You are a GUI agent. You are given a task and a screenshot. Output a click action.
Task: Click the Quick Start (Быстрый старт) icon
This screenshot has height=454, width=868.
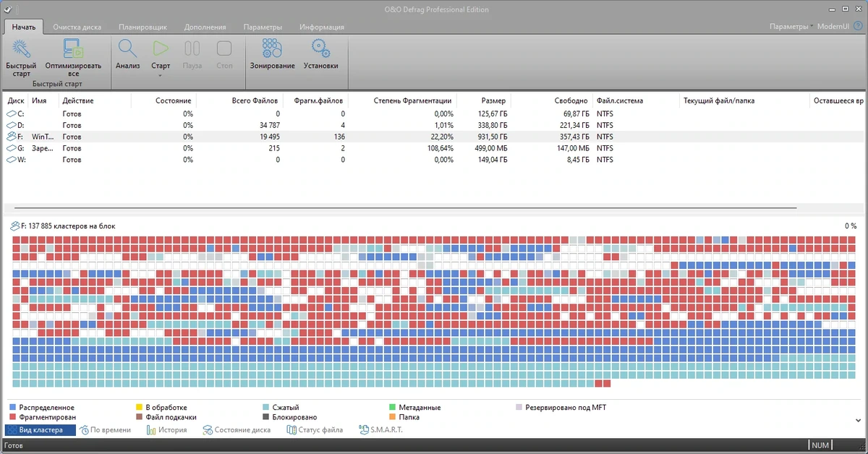coord(22,49)
